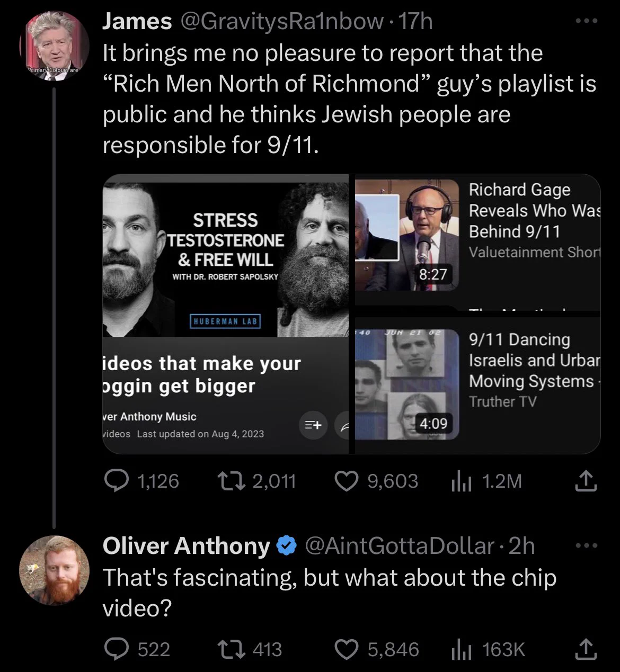Image resolution: width=620 pixels, height=672 pixels.
Task: View analytics on James's 1.2M views tweet
Action: (461, 481)
